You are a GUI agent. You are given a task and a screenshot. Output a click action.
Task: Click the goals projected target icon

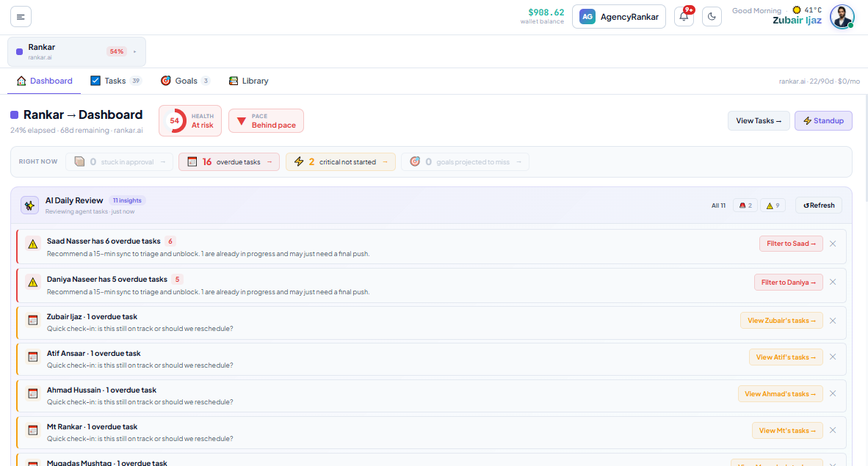[x=415, y=161]
